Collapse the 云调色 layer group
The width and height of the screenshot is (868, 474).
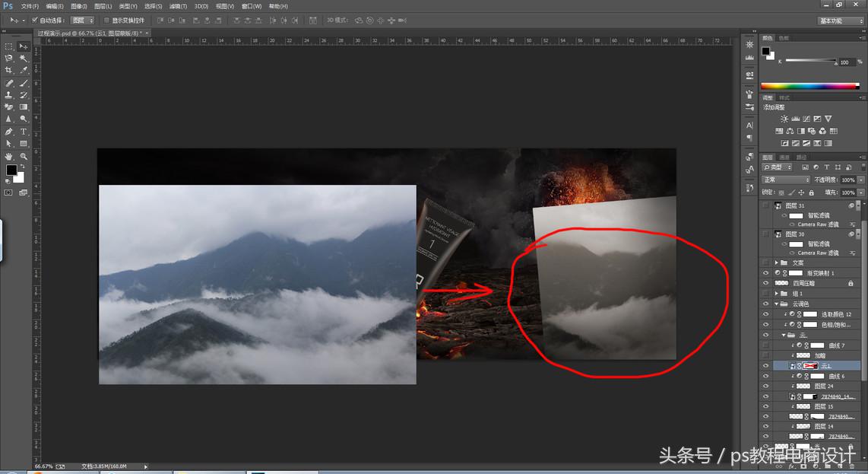point(775,304)
